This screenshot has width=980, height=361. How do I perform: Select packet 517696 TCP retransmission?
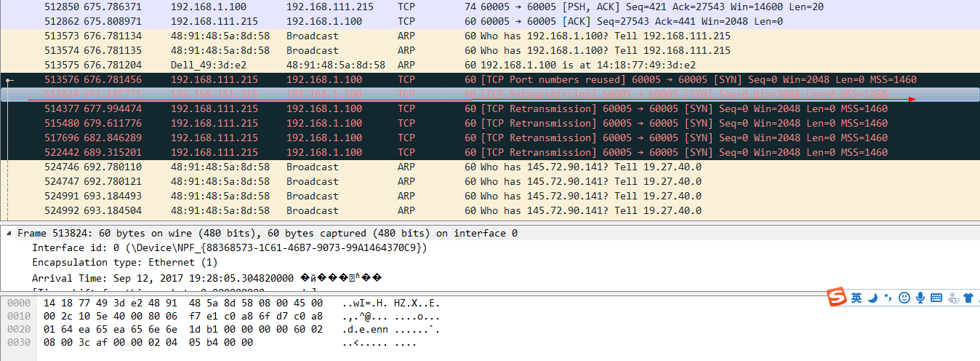click(490, 138)
